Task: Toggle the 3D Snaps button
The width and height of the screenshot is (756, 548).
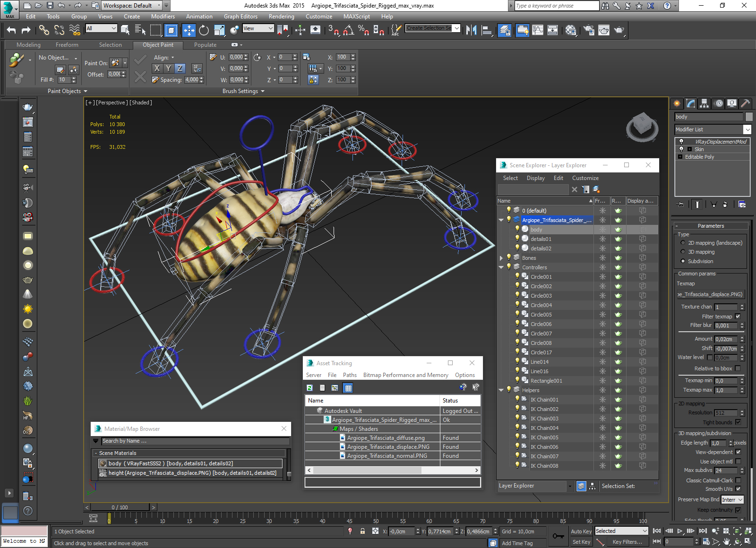Action: (x=333, y=30)
